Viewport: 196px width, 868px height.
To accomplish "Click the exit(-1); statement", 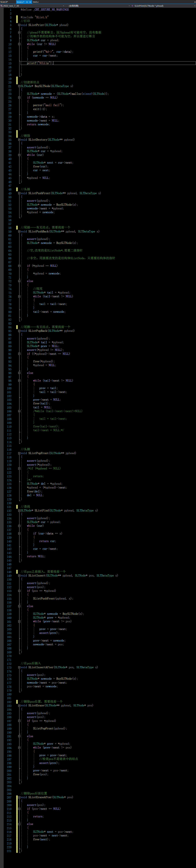I will point(40,109).
